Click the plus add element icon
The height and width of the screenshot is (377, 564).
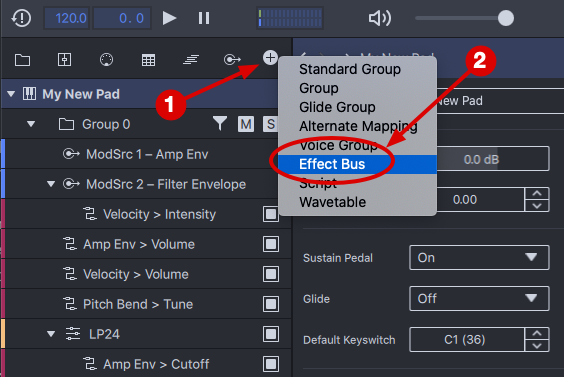click(270, 58)
